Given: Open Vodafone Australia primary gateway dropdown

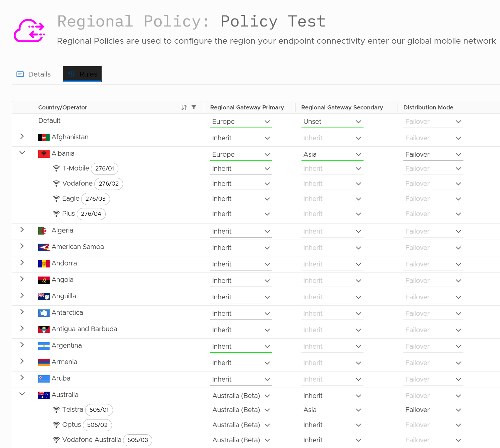Looking at the screenshot, I should [241, 440].
